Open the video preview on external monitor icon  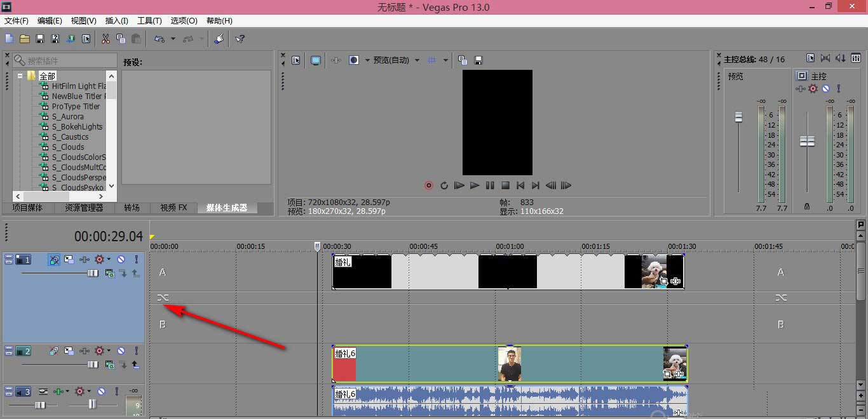tap(316, 60)
